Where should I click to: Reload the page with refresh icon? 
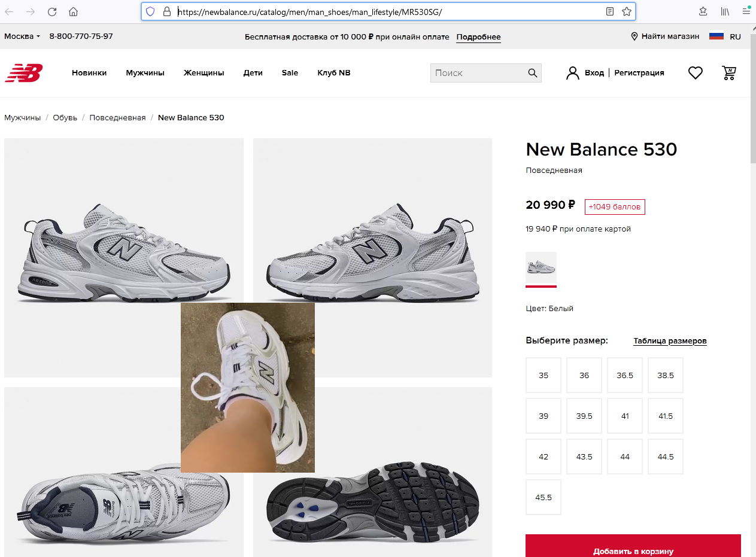pyautogui.click(x=52, y=11)
